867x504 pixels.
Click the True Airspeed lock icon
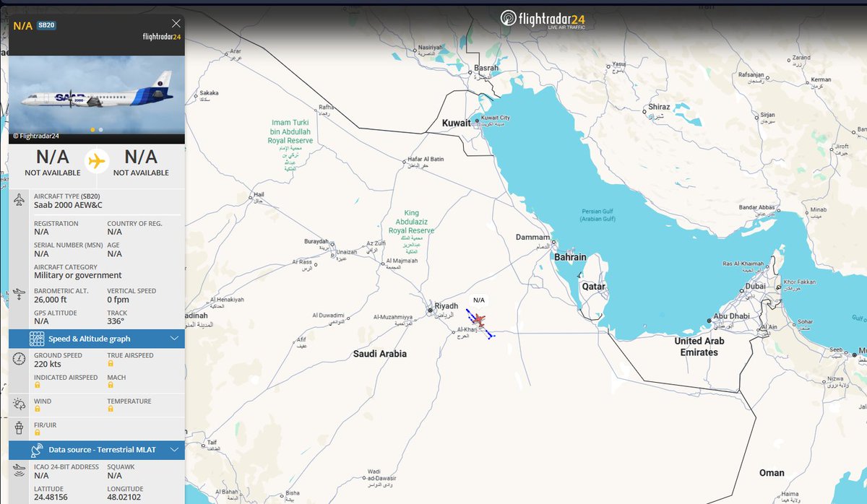pyautogui.click(x=111, y=364)
